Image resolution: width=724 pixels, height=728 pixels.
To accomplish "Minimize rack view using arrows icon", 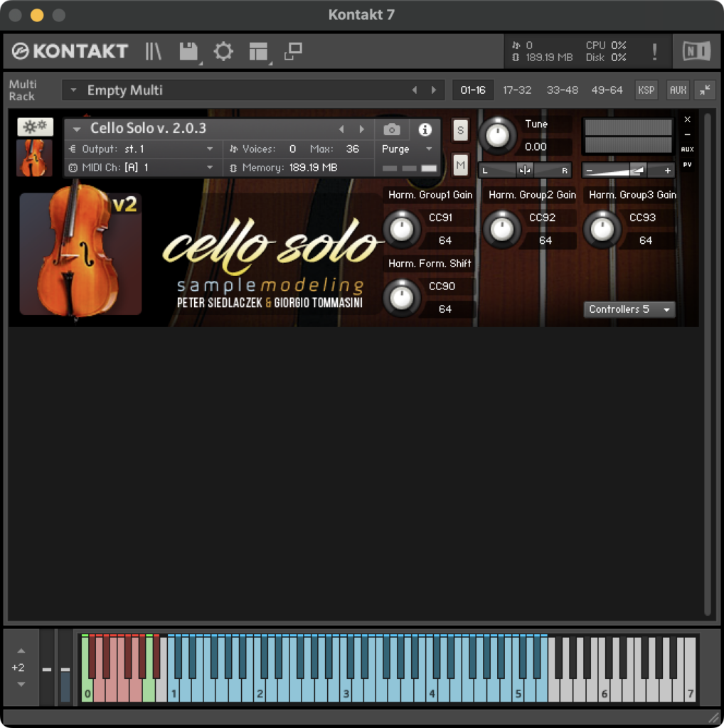I will tap(704, 90).
